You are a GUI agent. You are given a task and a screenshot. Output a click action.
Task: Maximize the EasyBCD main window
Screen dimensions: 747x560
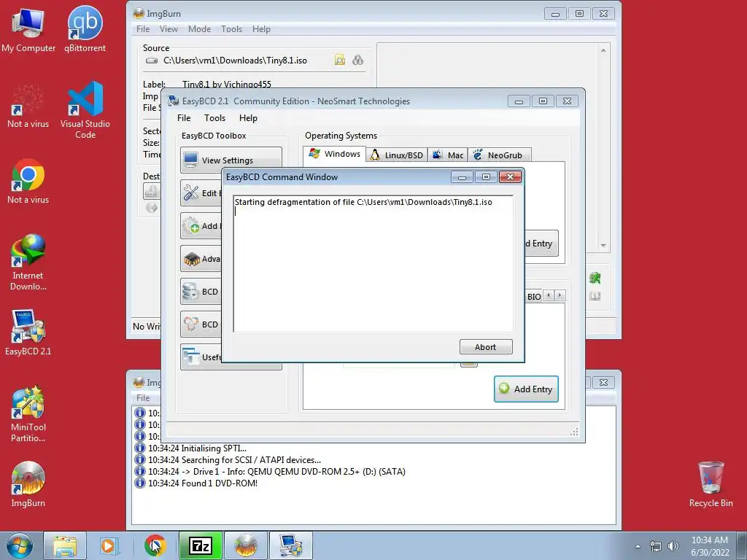coord(543,101)
